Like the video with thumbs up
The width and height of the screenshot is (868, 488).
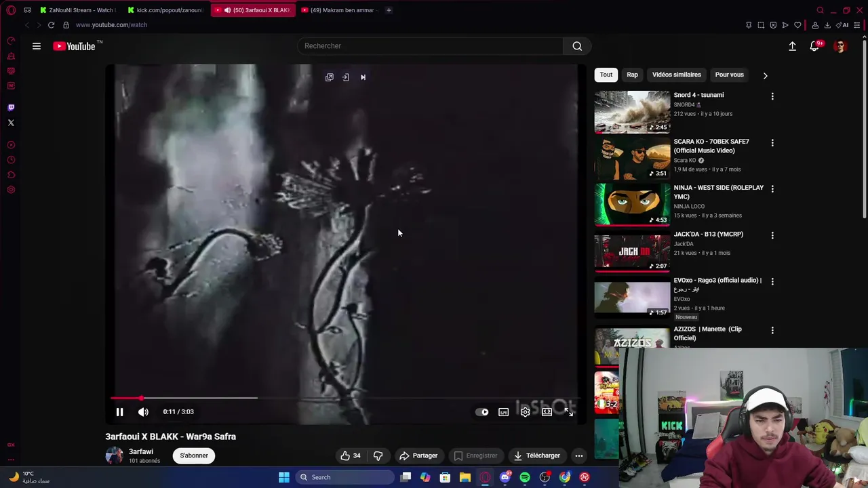coord(351,455)
